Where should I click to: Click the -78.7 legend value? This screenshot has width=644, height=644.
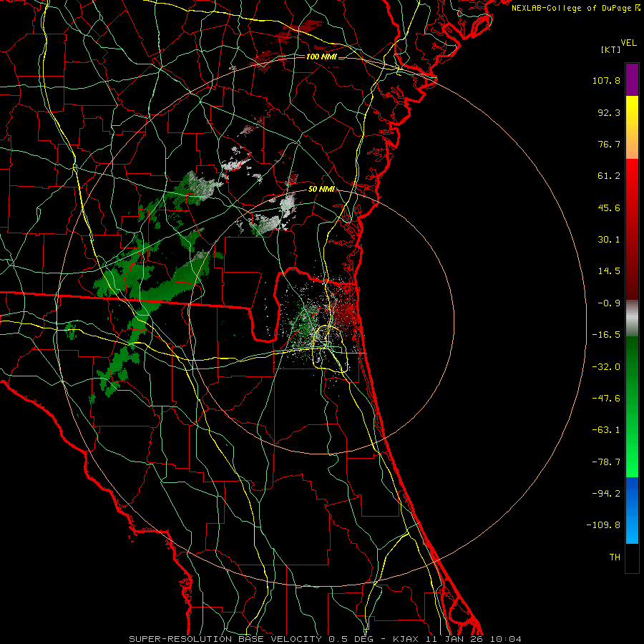(606, 462)
